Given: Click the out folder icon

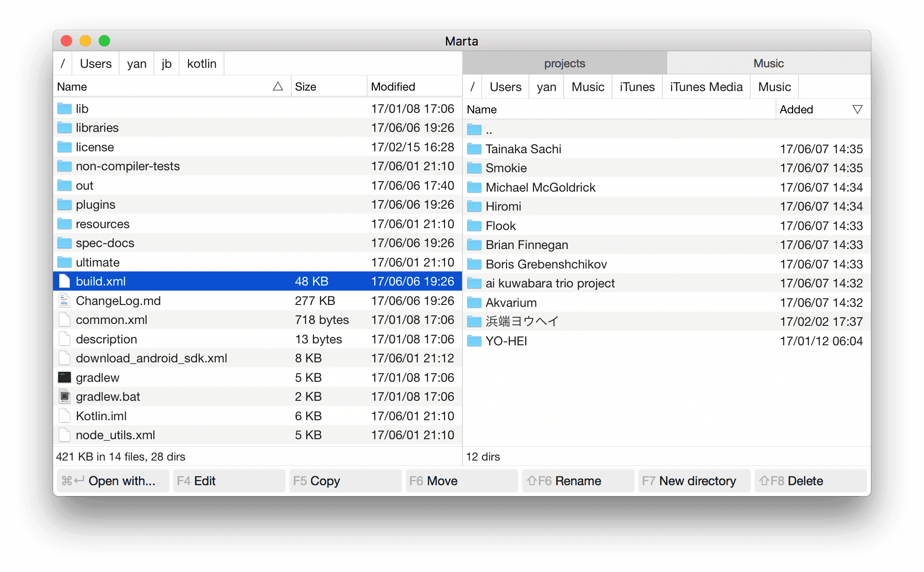Looking at the screenshot, I should 65,185.
